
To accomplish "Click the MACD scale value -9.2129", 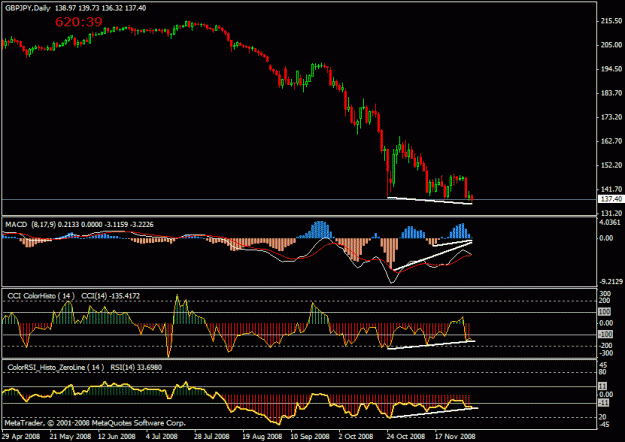I will (x=611, y=281).
